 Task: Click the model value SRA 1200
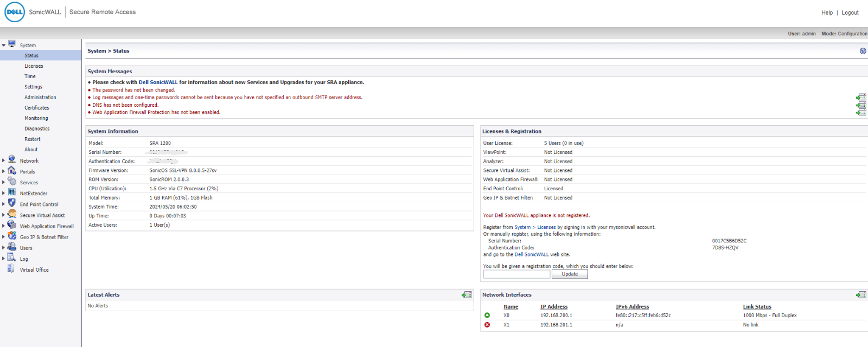click(x=160, y=143)
